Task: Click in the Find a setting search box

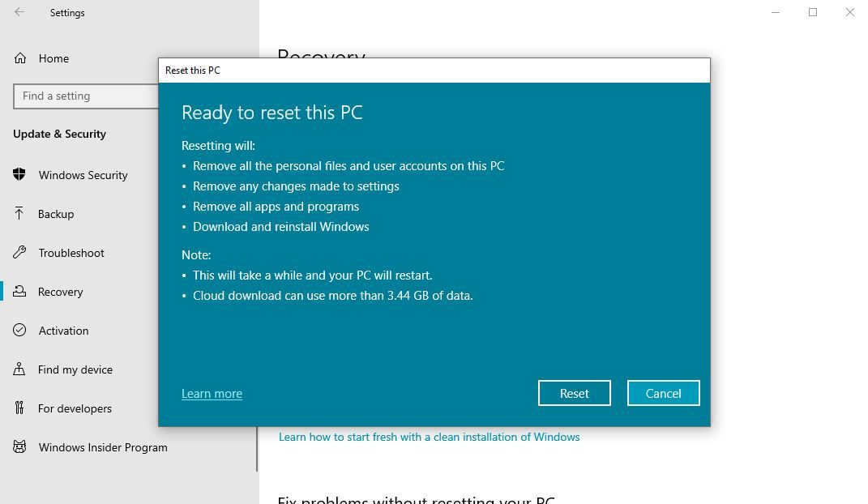Action: [86, 96]
